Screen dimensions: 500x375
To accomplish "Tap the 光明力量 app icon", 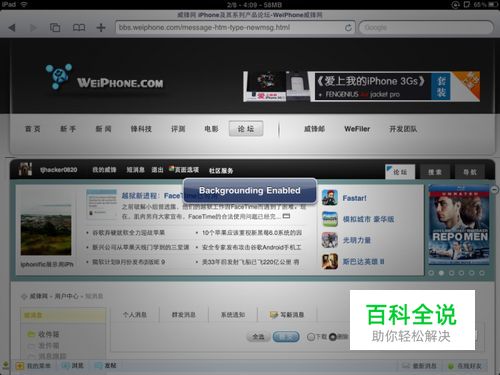I will coord(330,240).
